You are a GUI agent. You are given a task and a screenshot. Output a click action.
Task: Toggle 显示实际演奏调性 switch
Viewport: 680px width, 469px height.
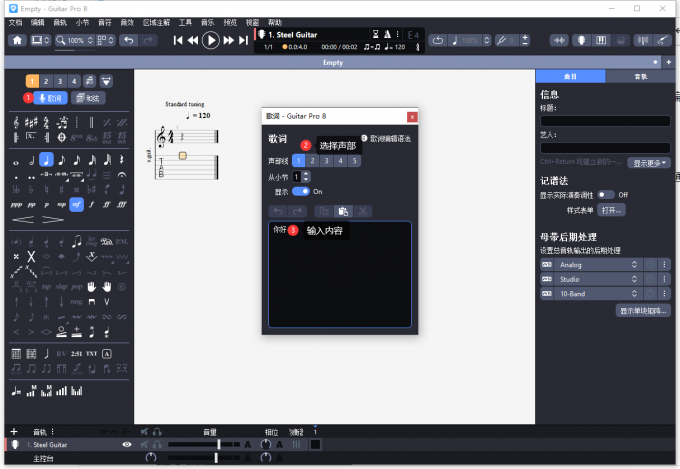[x=606, y=194]
